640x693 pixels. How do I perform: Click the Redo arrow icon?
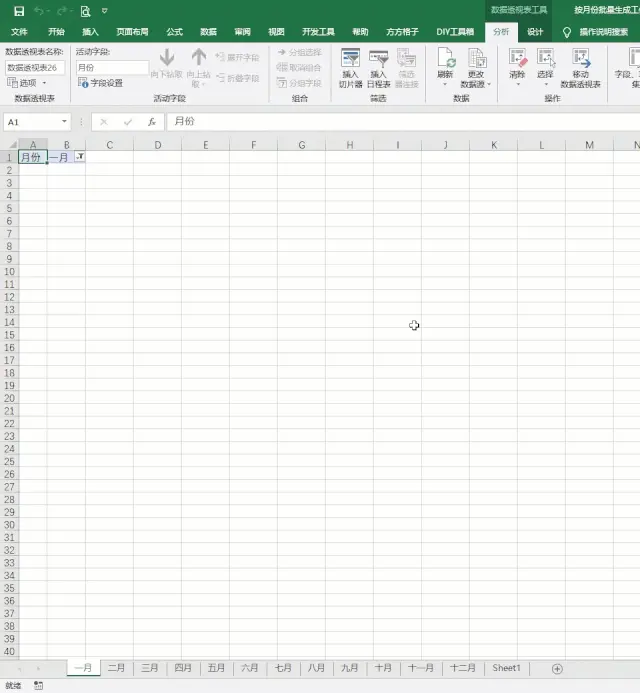pos(62,11)
